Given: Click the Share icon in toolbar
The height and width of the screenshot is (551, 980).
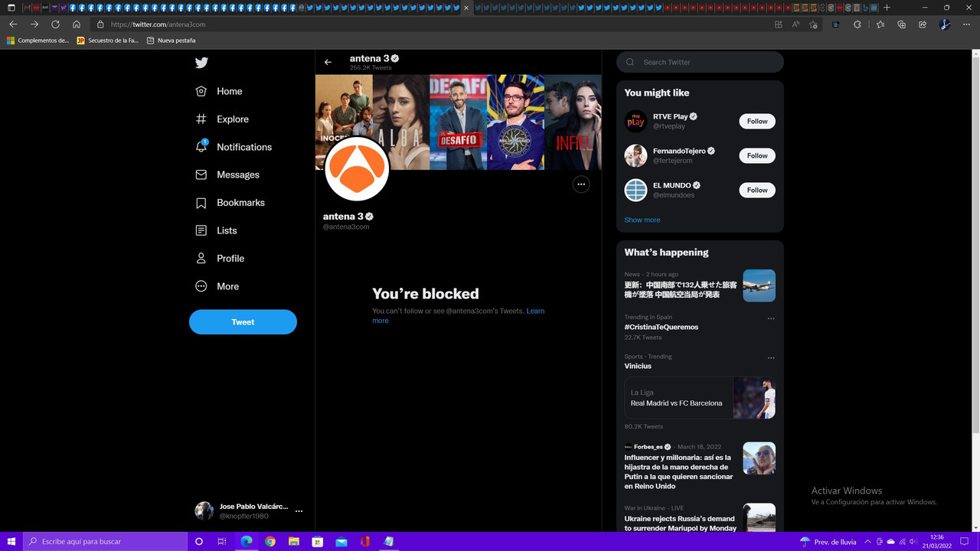Looking at the screenshot, I should pyautogui.click(x=923, y=24).
